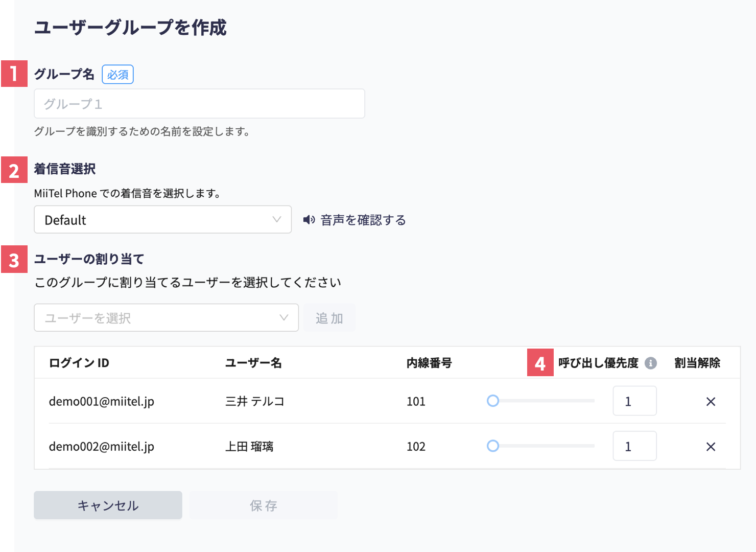Click the priority number field for 上田 瑠璃

coord(634,446)
